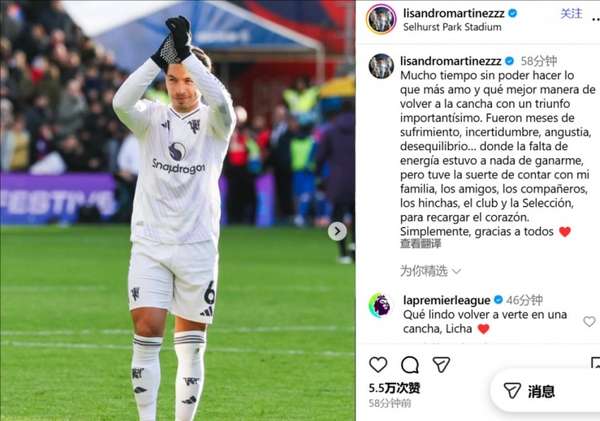600x421 pixels.
Task: Open Selhurst Park Stadium location
Action: click(452, 27)
